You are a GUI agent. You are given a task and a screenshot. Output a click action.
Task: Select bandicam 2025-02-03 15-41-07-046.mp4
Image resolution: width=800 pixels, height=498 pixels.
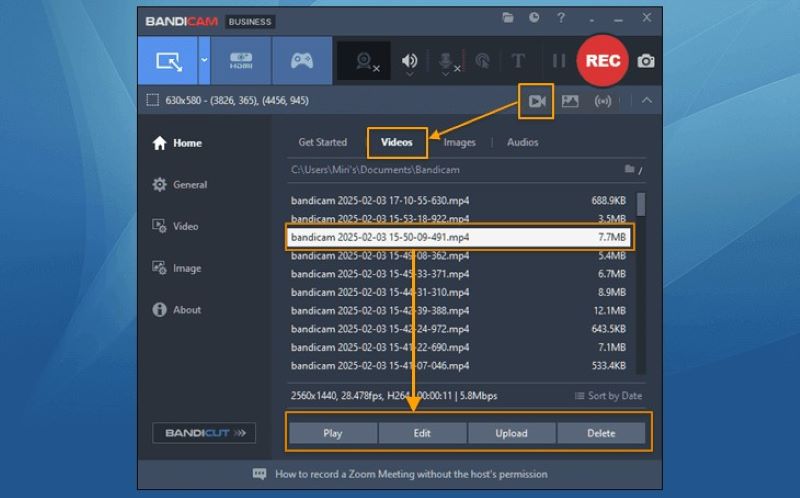coord(459,366)
